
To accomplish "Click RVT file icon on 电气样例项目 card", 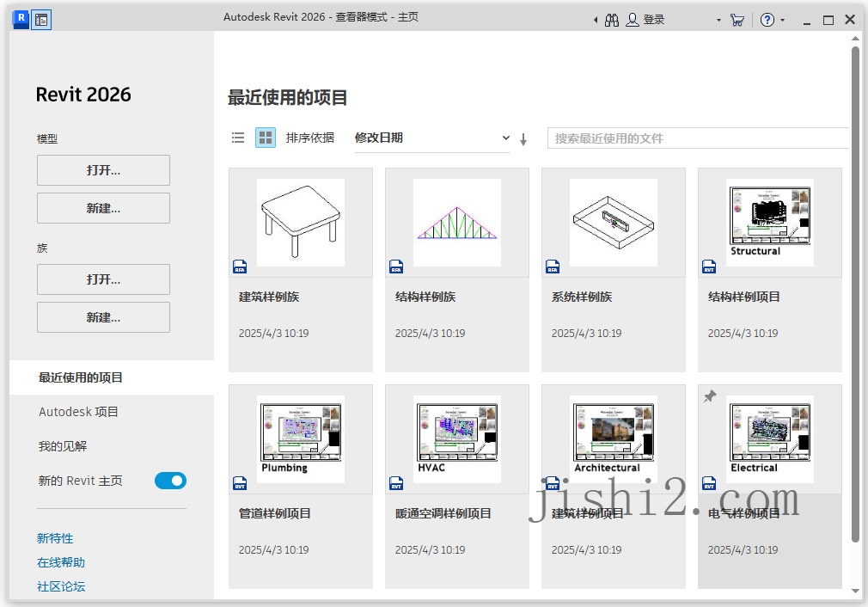I will pyautogui.click(x=709, y=483).
